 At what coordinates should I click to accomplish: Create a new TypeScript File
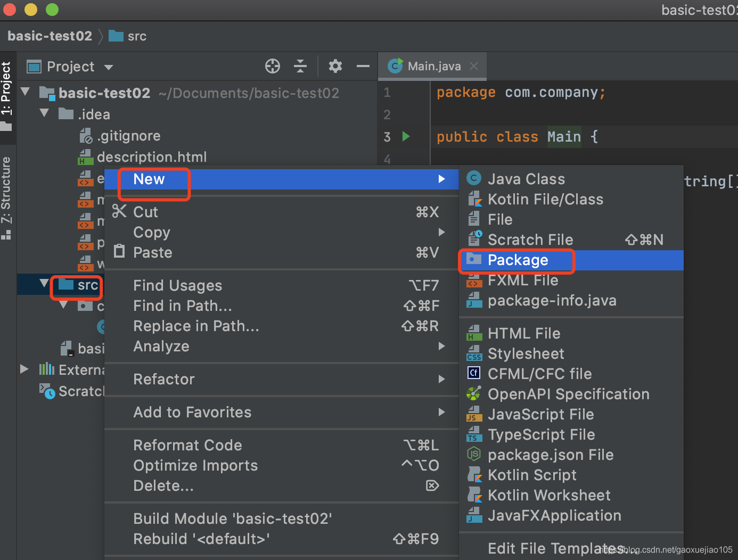[x=571, y=434]
